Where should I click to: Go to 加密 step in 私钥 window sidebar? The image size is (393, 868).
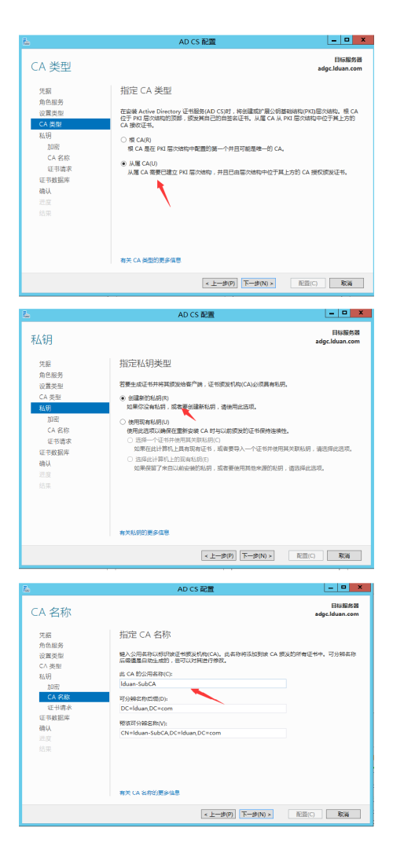[x=53, y=419]
